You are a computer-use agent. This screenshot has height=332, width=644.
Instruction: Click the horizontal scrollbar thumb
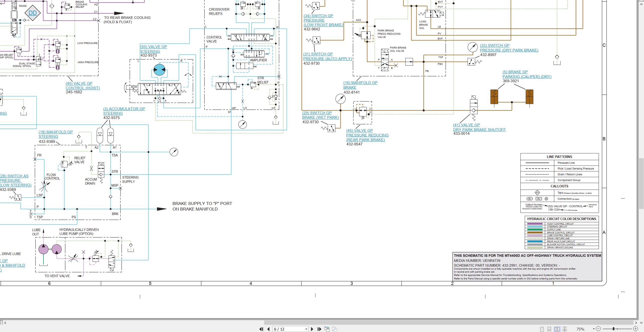pos(449,323)
